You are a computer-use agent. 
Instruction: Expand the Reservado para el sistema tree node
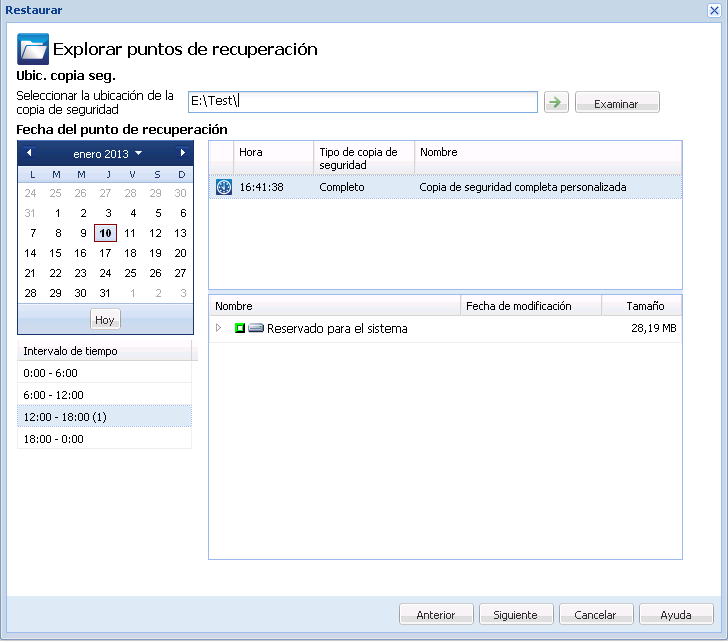tap(219, 328)
